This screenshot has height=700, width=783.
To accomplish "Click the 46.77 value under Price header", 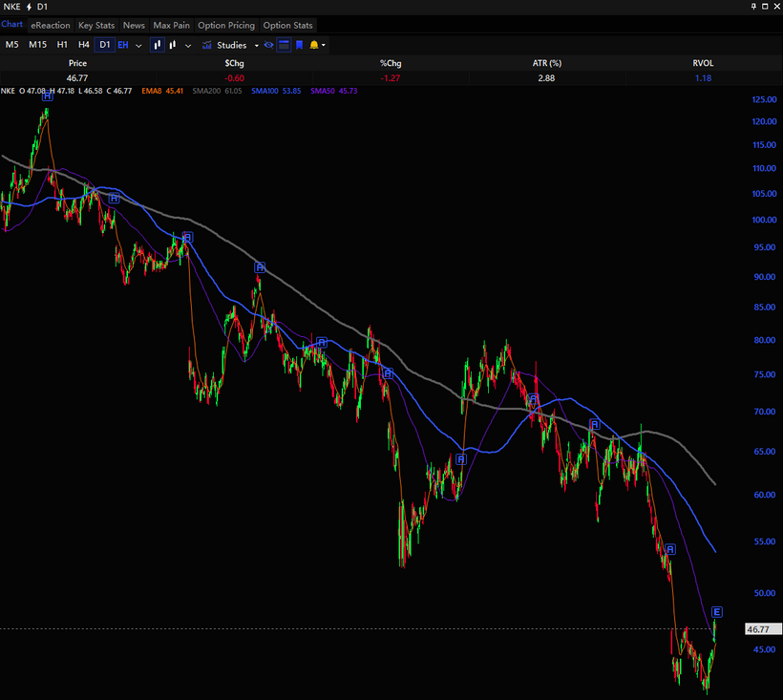I will point(77,78).
